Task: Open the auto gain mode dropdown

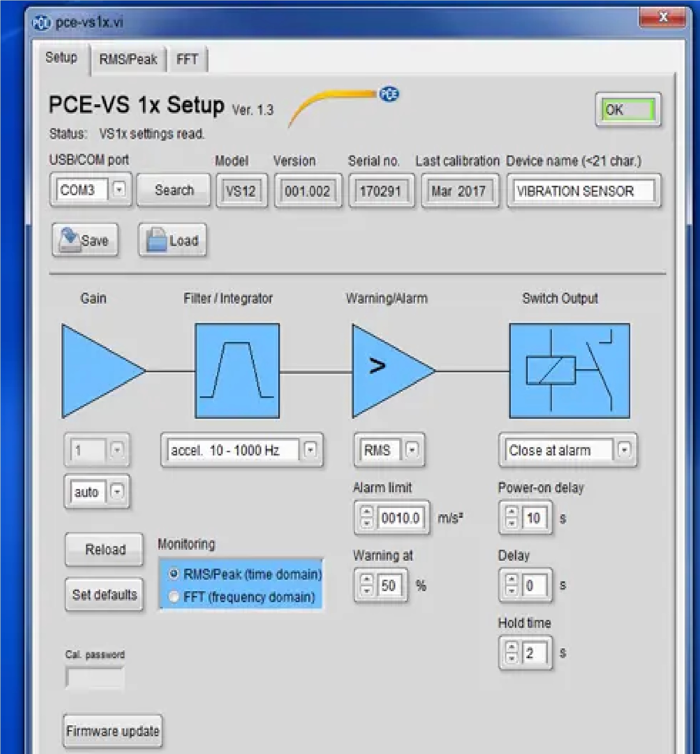Action: tap(117, 491)
